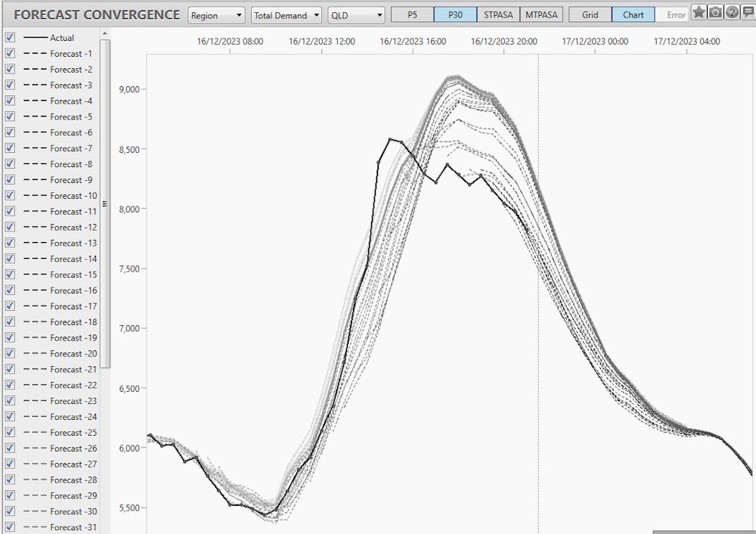Click the Forecast -18 legend label

click(x=73, y=321)
